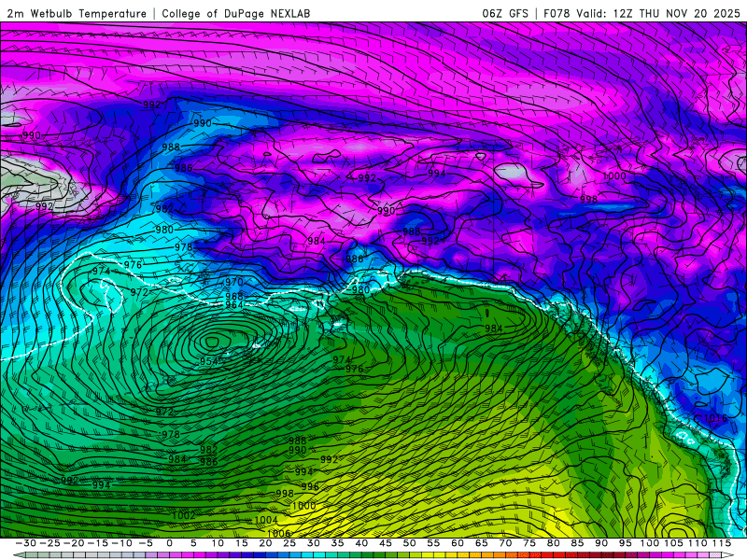
Task: Click the 954 low-pressure contour label
Action: pos(209,361)
